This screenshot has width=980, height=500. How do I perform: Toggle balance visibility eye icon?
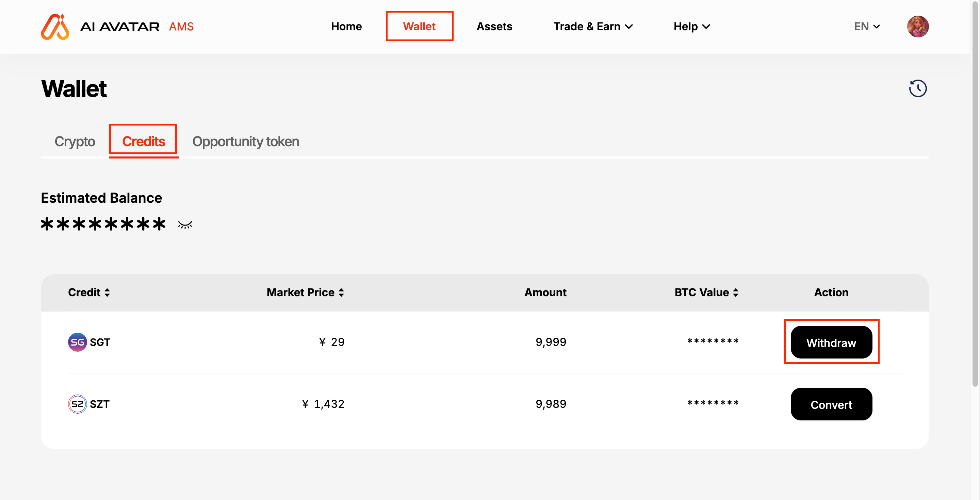pos(185,225)
